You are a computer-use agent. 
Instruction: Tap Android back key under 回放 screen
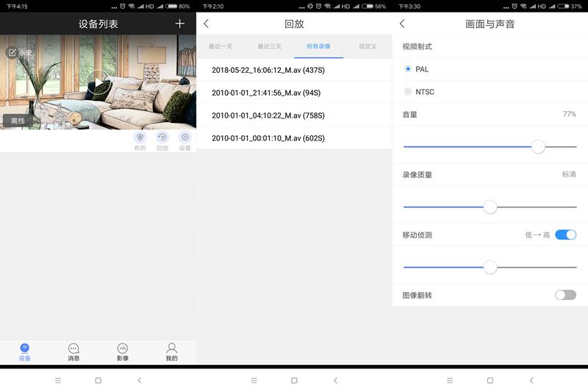(x=336, y=380)
